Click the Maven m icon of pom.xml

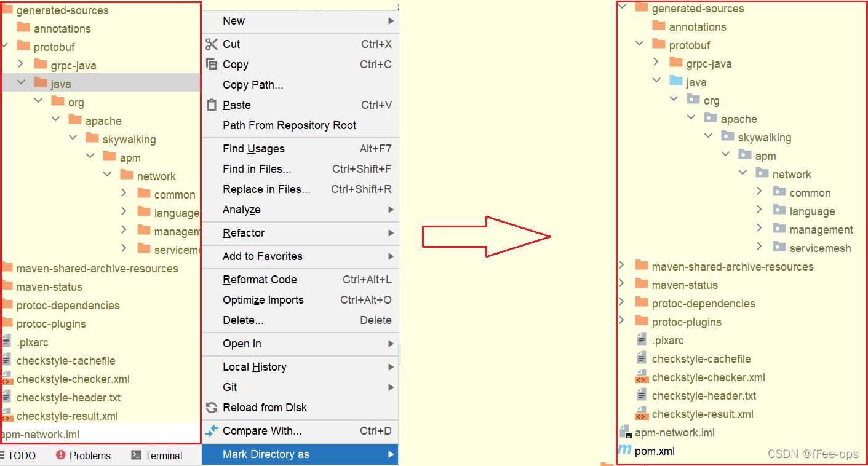pyautogui.click(x=624, y=451)
